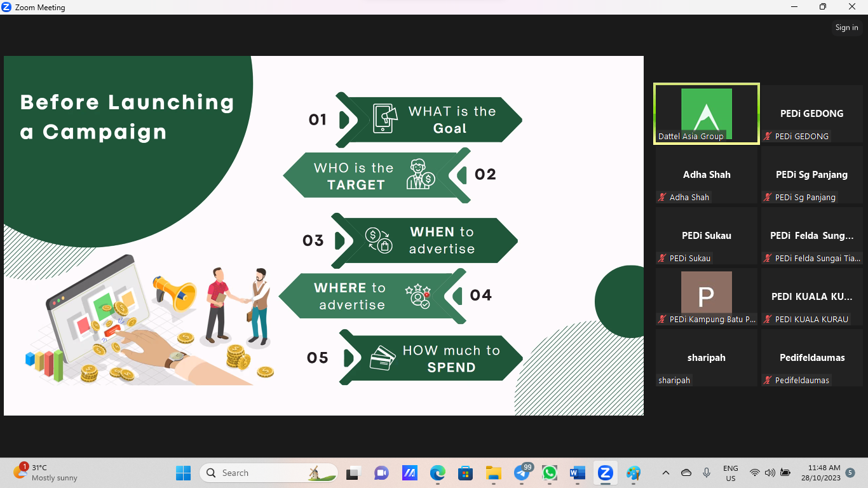
Task: Open the notification center badge showing 5
Action: [850, 473]
